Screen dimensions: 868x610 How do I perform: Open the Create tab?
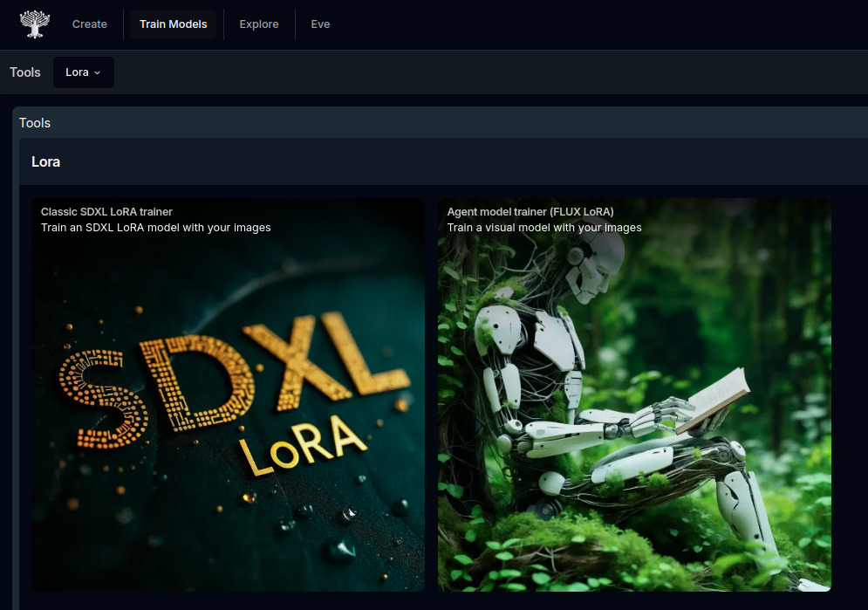click(90, 24)
